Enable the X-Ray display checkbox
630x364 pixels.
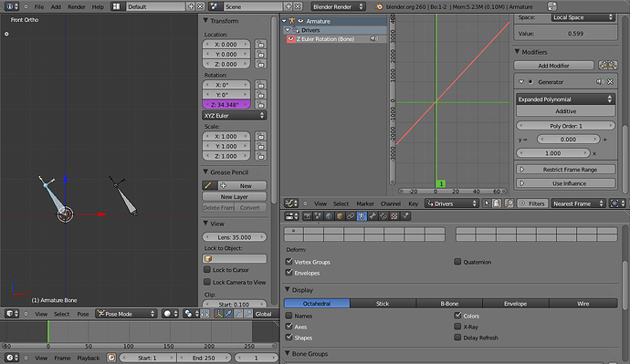[x=457, y=327]
